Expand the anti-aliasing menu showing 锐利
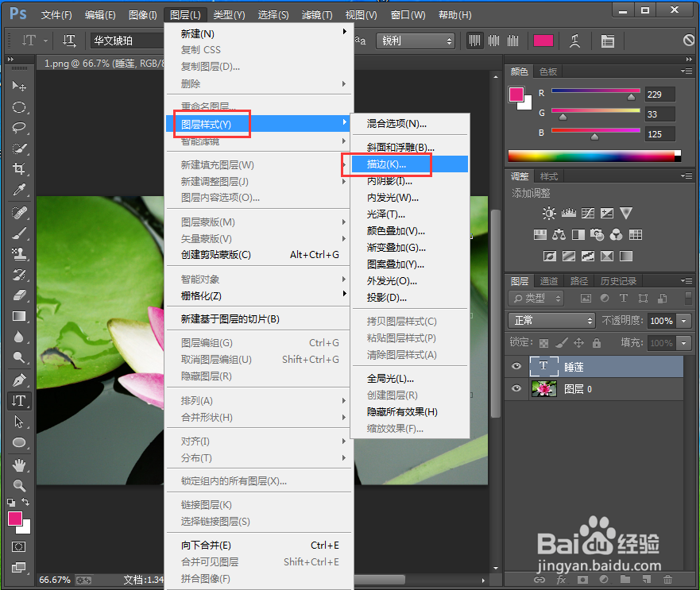Viewport: 700px width, 590px height. pyautogui.click(x=415, y=40)
